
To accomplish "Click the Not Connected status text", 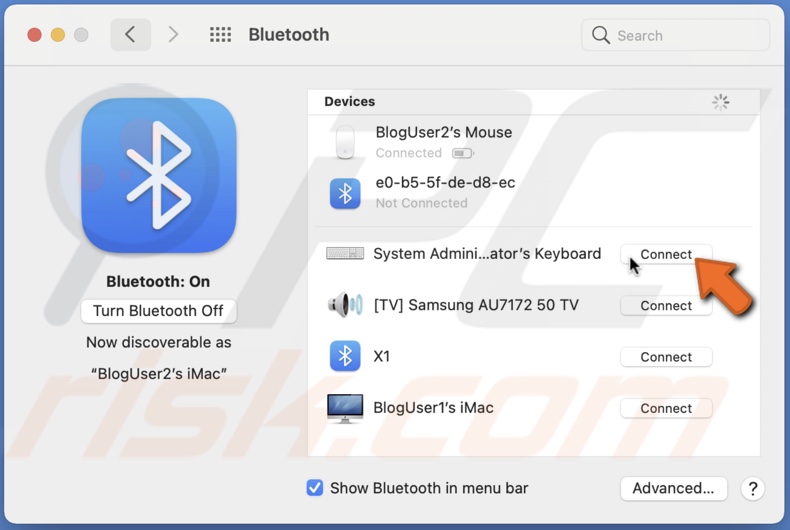I will tap(422, 203).
